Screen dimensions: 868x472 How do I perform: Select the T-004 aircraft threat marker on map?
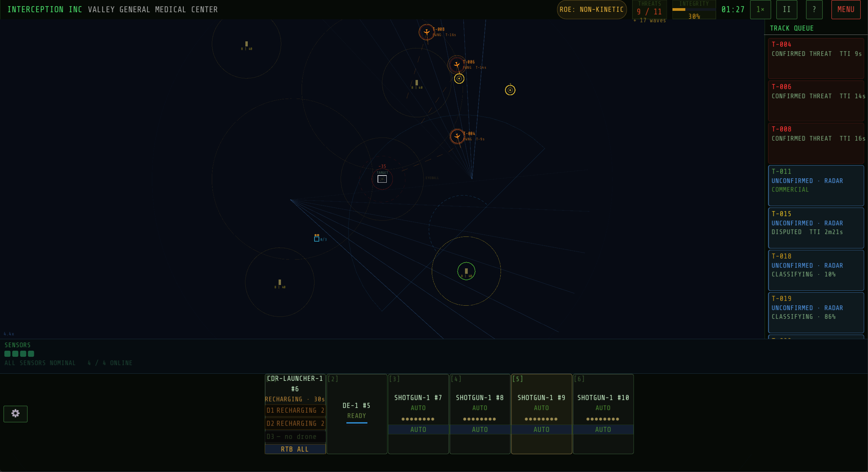(x=457, y=136)
